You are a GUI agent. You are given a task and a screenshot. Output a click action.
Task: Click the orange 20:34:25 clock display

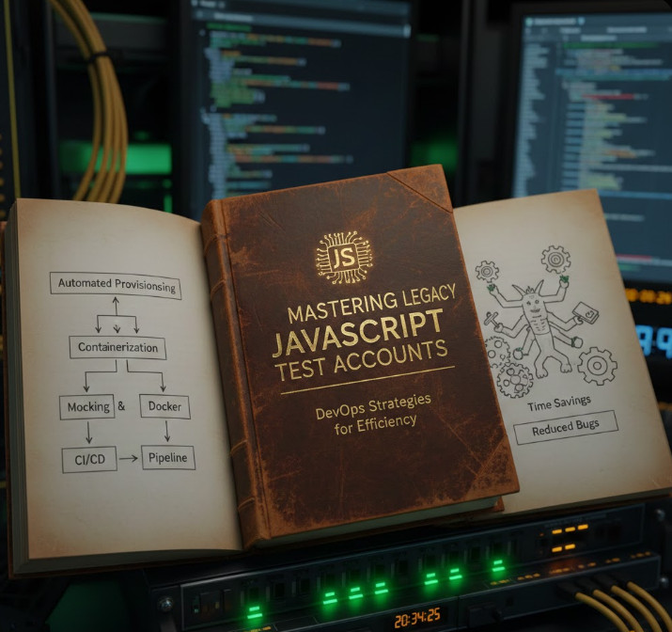pyautogui.click(x=417, y=617)
